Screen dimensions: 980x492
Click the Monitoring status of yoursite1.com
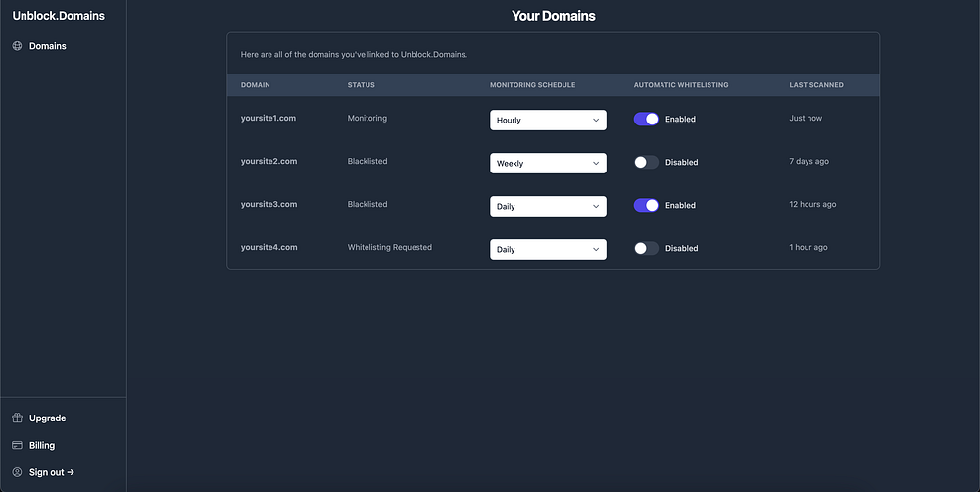tap(367, 118)
